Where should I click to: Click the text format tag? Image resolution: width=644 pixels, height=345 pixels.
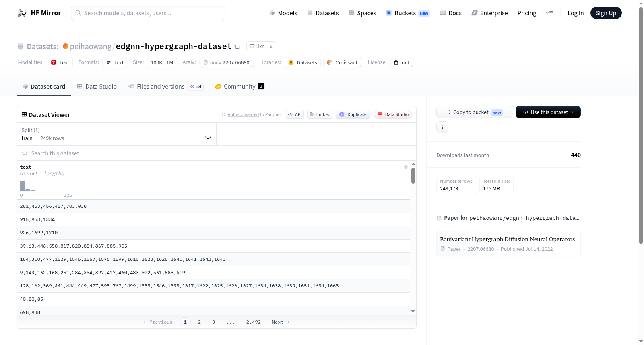click(x=115, y=62)
